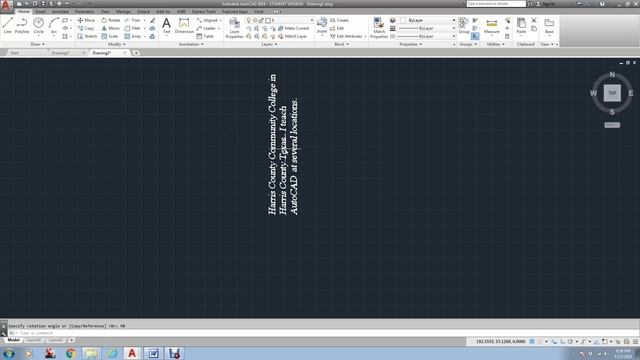Expand the Annotation panel
The height and width of the screenshot is (360, 640).
191,44
